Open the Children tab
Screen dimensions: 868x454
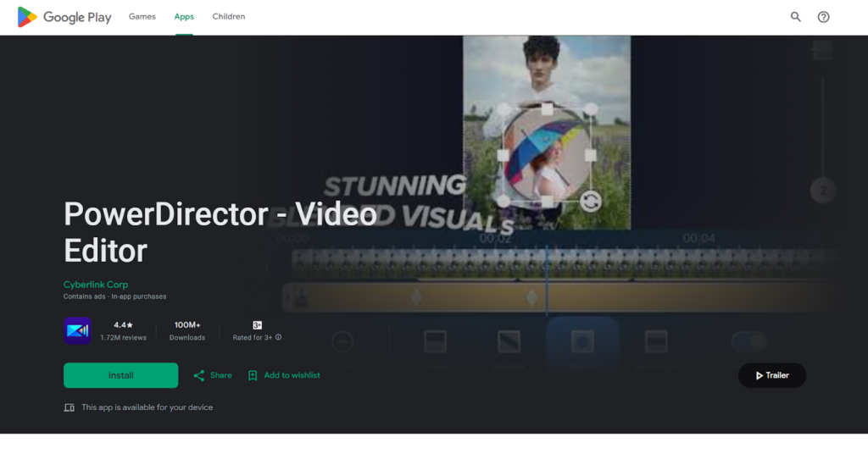(x=229, y=17)
